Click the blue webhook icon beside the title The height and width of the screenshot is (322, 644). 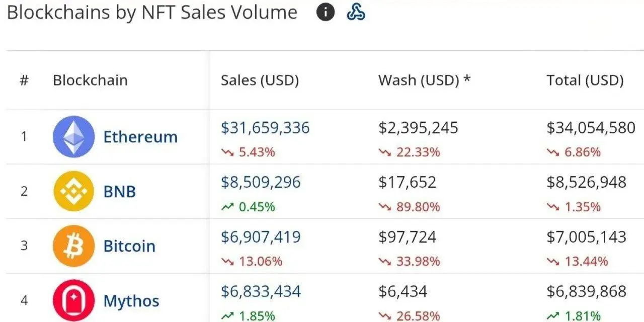click(x=356, y=13)
